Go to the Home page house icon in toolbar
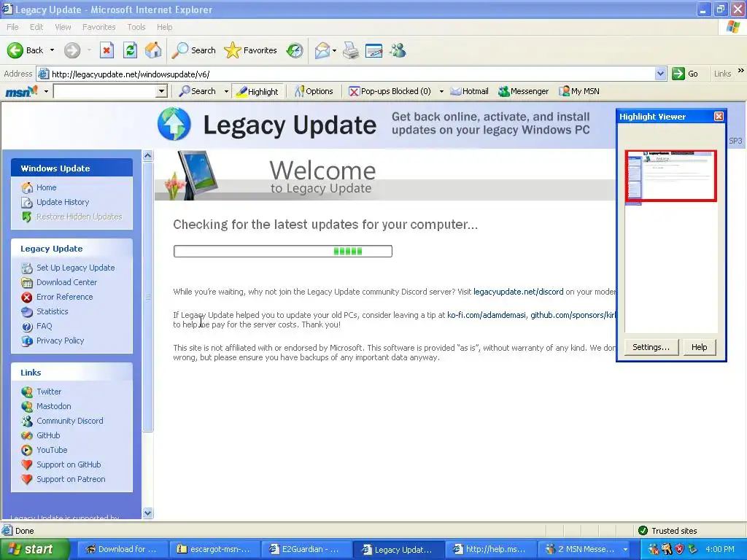The width and height of the screenshot is (747, 560). [153, 50]
